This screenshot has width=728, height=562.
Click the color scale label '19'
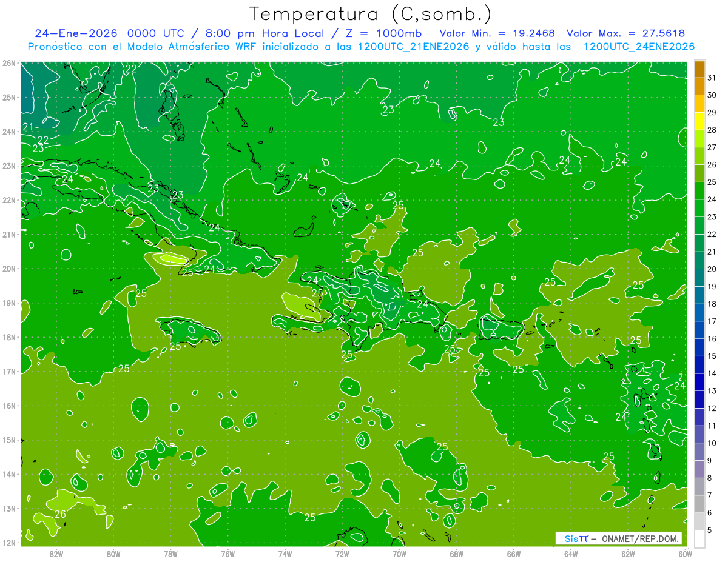click(712, 287)
